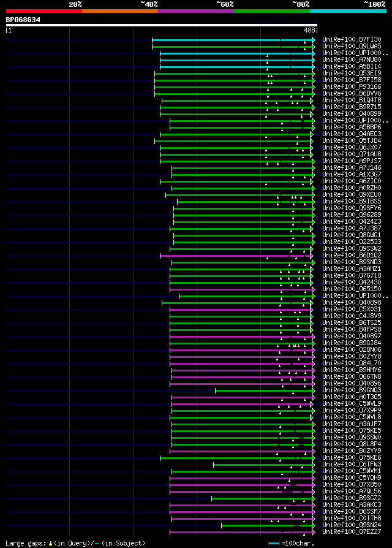
Task: Select the UniRef100_Q40897 label
Action: [352, 336]
